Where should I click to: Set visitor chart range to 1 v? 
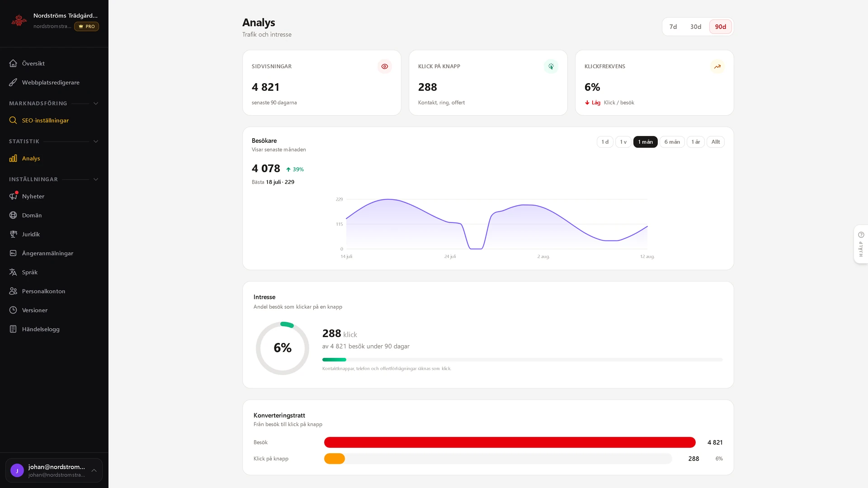[623, 142]
